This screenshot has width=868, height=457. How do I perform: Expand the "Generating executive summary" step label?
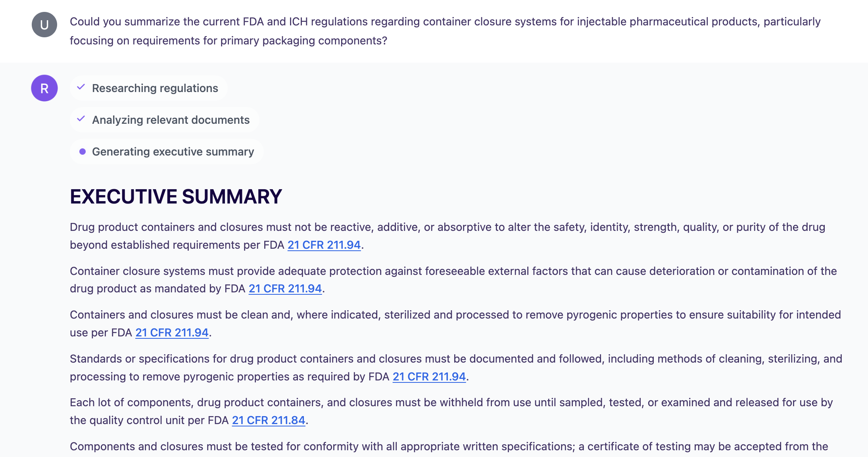(173, 152)
